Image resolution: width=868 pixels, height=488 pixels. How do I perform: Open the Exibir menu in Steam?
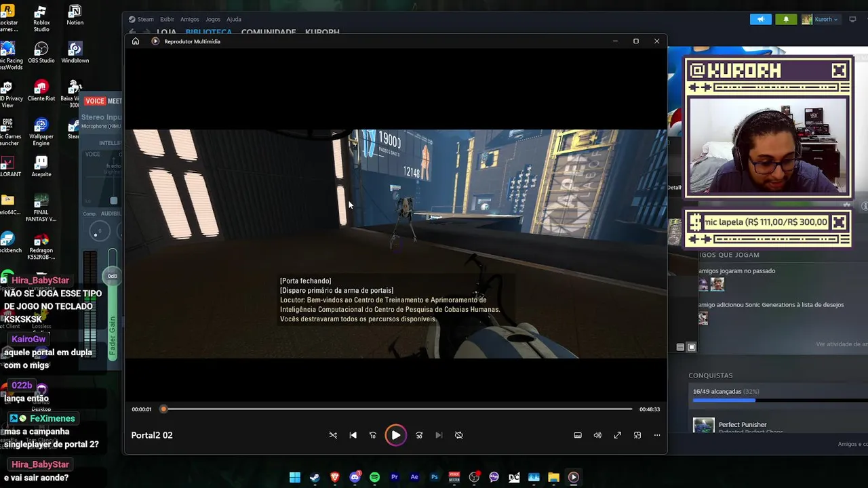point(167,19)
